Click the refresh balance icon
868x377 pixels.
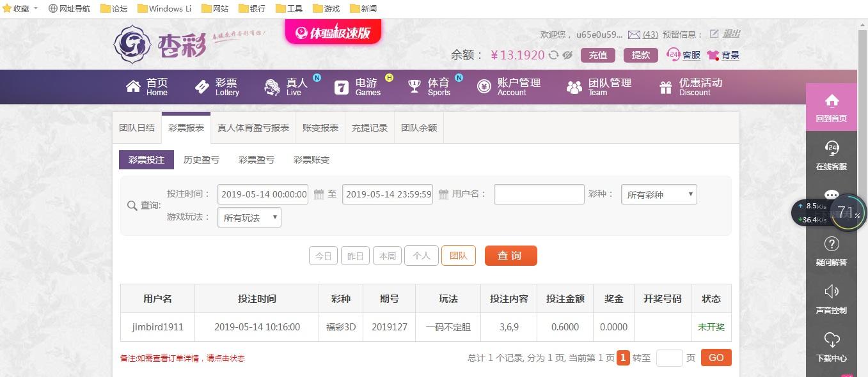pos(554,55)
